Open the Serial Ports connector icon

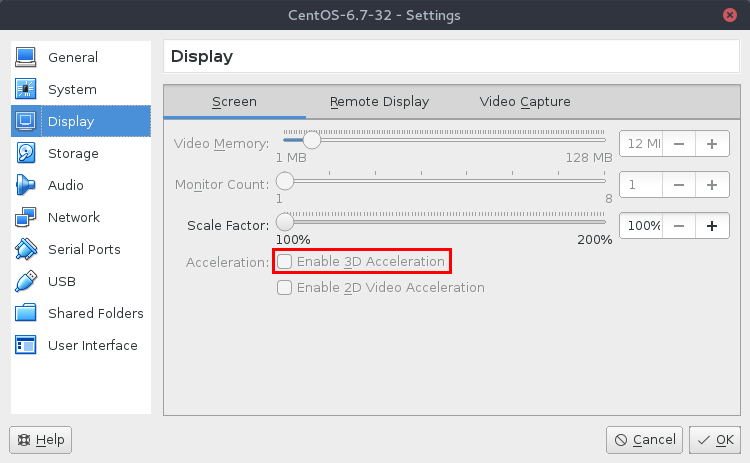coord(25,249)
